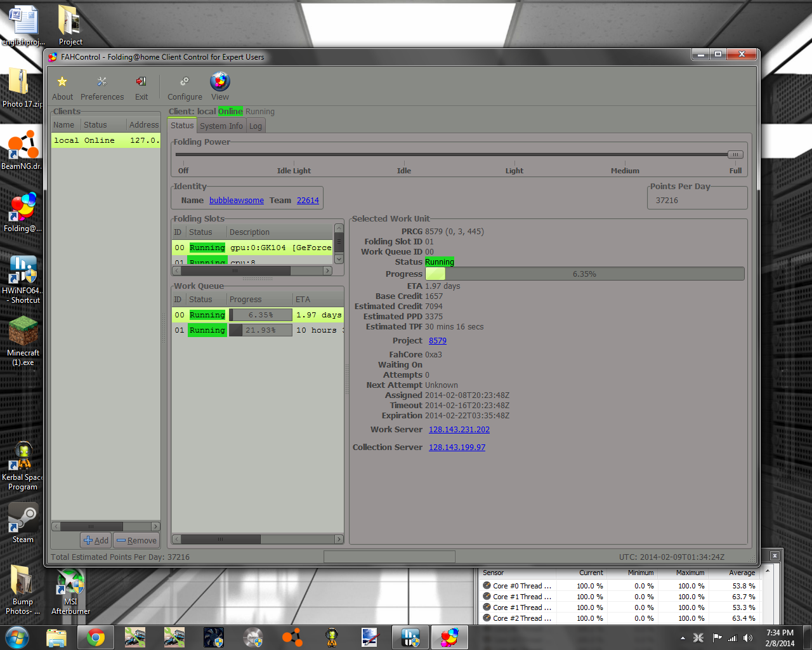Open the fan-icon app on the taskbar
812x650 pixels.
click(x=214, y=637)
